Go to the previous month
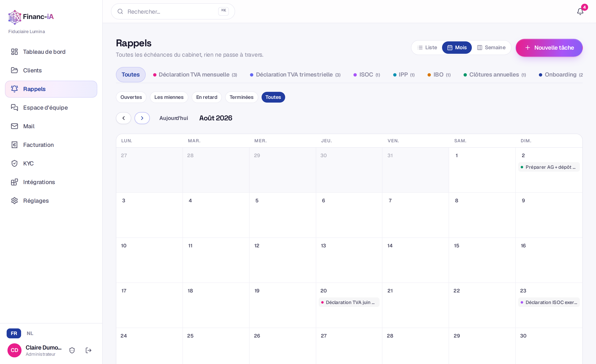The width and height of the screenshot is (596, 364). point(124,118)
